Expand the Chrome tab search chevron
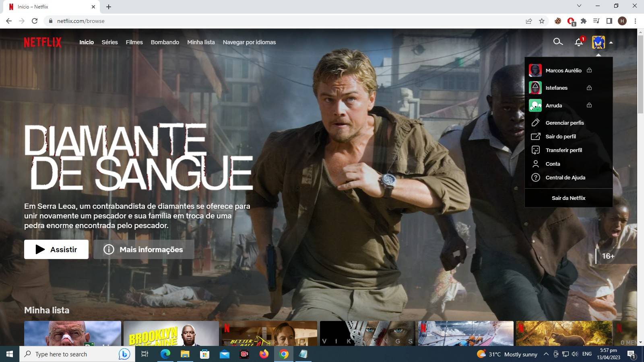This screenshot has width=644, height=362. coord(579,6)
